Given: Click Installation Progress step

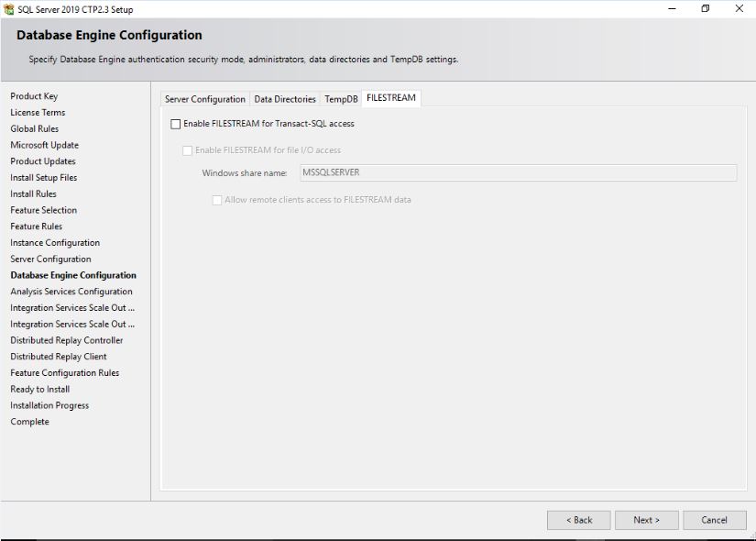Looking at the screenshot, I should (49, 405).
